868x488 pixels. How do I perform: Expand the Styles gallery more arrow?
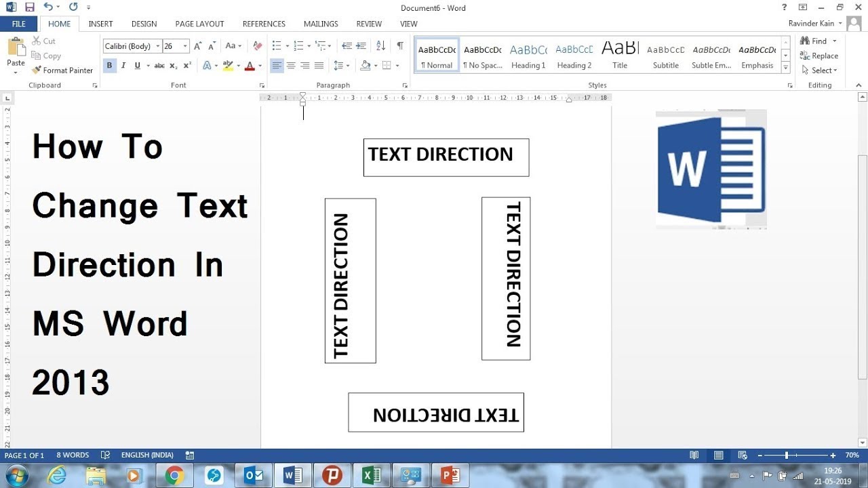click(786, 68)
